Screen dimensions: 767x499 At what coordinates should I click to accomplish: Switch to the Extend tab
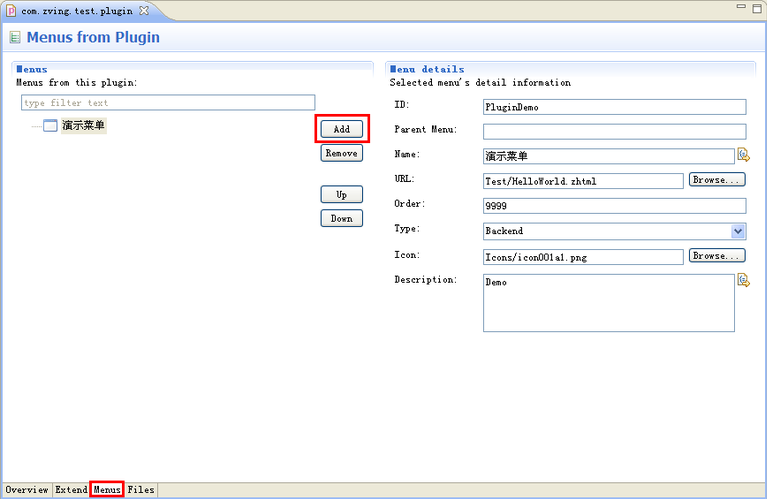coord(71,490)
